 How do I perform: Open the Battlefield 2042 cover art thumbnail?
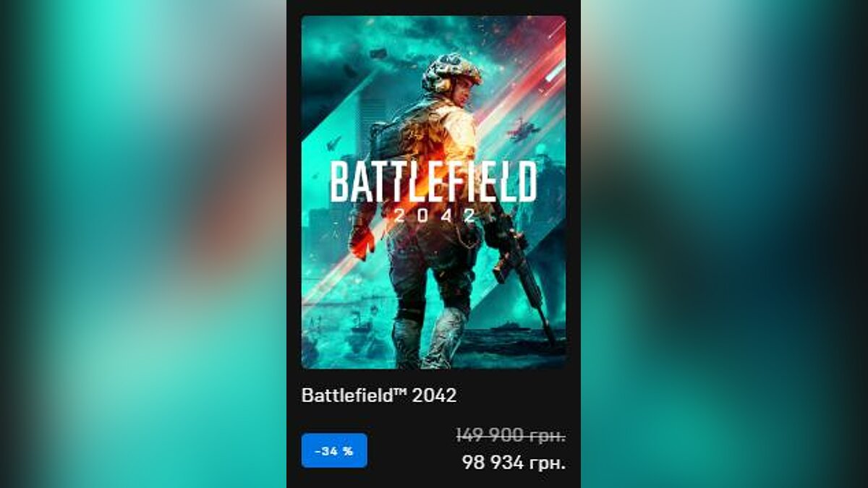coord(433,192)
